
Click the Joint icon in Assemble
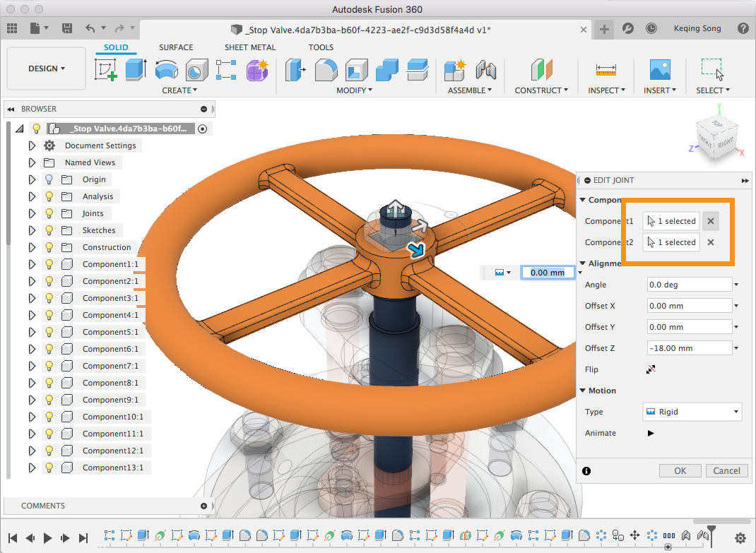(x=486, y=70)
